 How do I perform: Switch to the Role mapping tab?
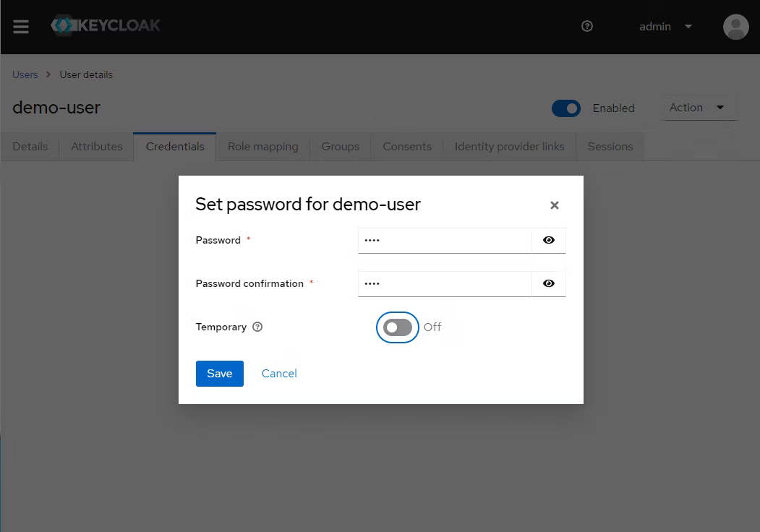click(x=262, y=147)
